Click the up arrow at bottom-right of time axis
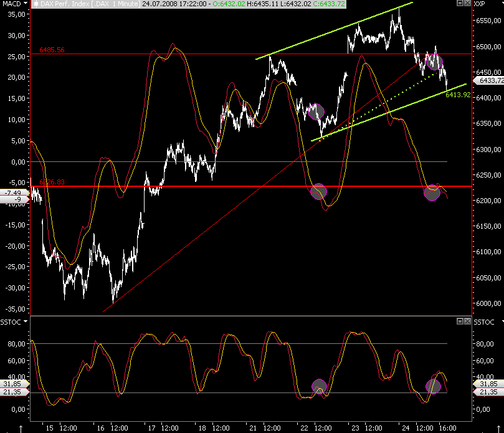This screenshot has height=433, width=504. [x=499, y=429]
